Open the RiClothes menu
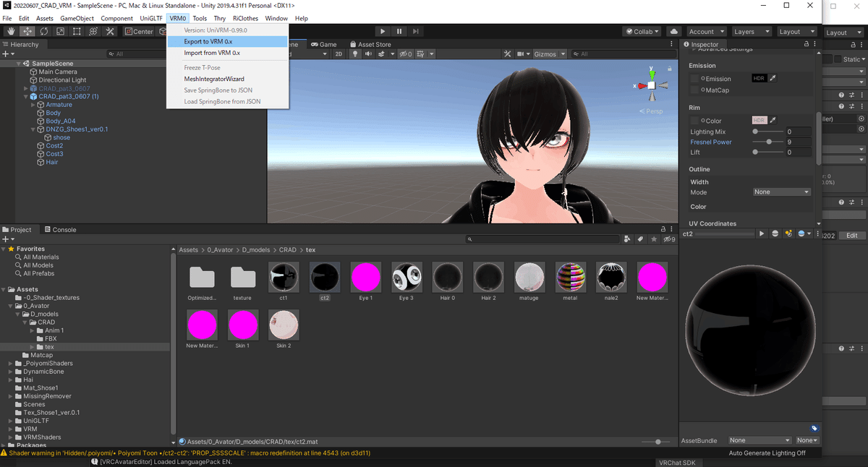The height and width of the screenshot is (467, 868). 245,18
